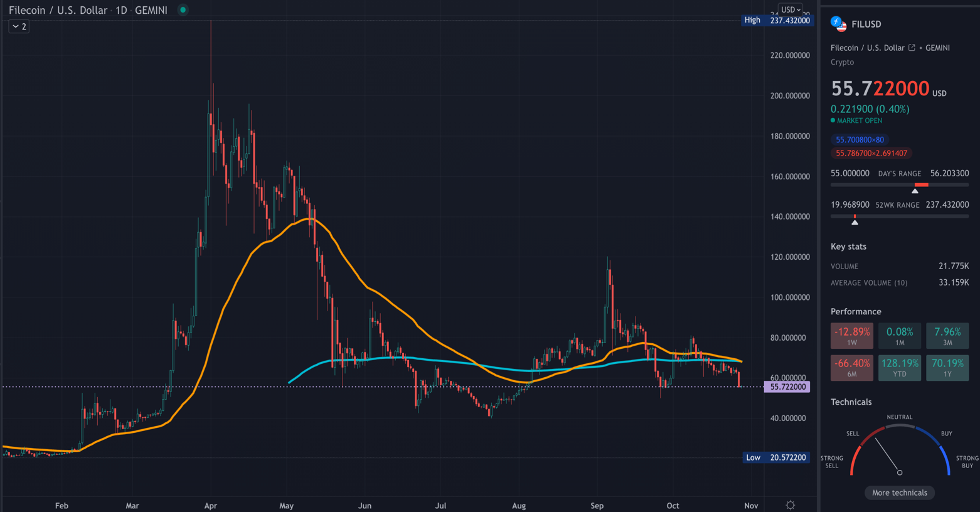Click the 100.000000 price axis label

pos(790,297)
